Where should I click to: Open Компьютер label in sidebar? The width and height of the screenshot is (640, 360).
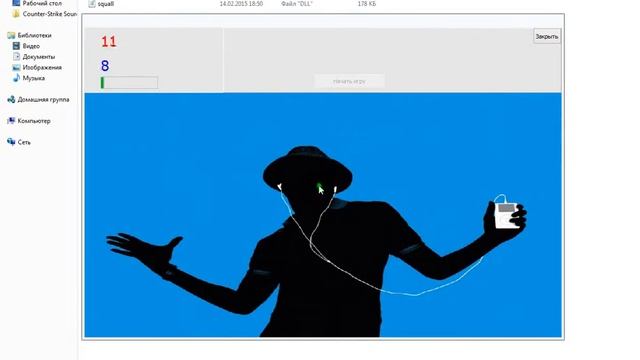pos(34,121)
